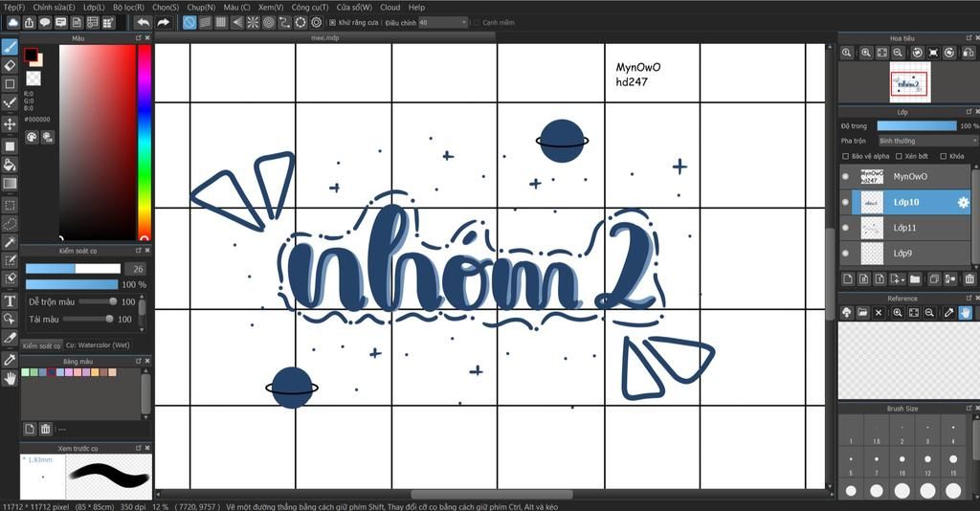Open settings gear for layer Lớp10
Viewport: 980px width, 511px height.
(x=963, y=203)
